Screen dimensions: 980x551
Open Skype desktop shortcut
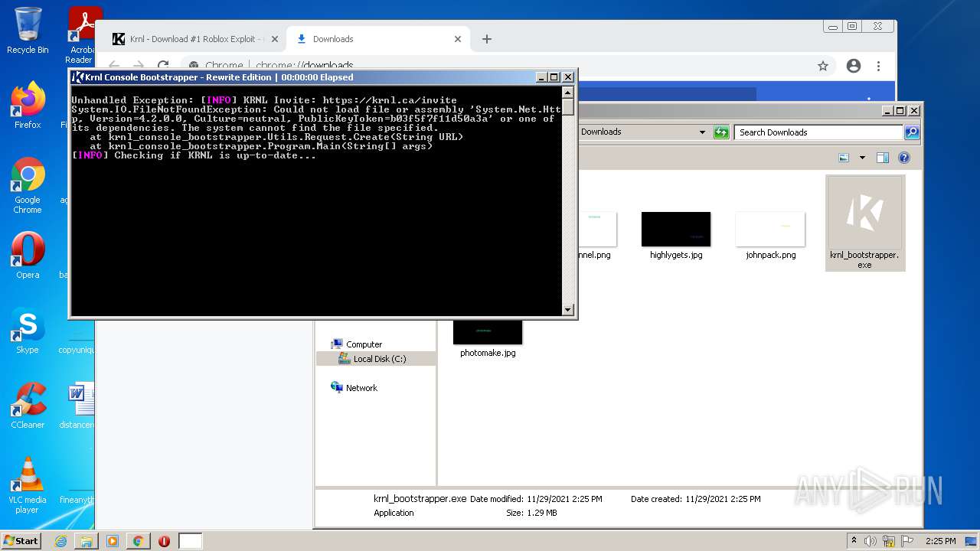[x=28, y=331]
